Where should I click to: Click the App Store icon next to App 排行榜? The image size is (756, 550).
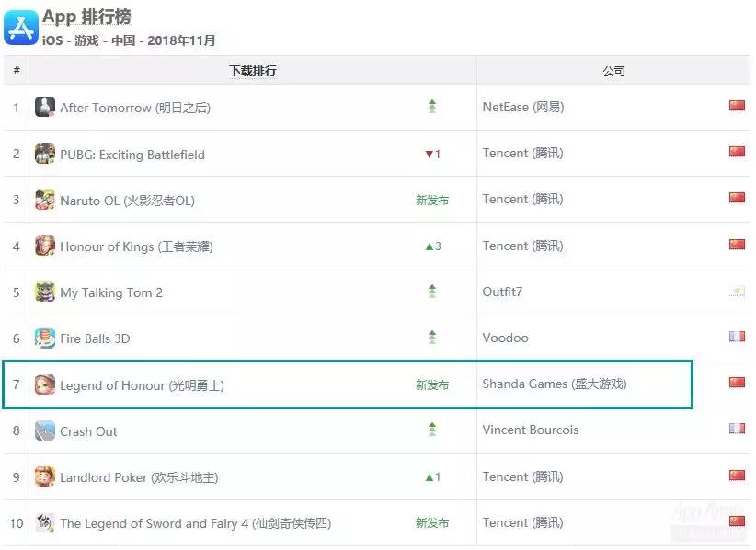pyautogui.click(x=20, y=24)
